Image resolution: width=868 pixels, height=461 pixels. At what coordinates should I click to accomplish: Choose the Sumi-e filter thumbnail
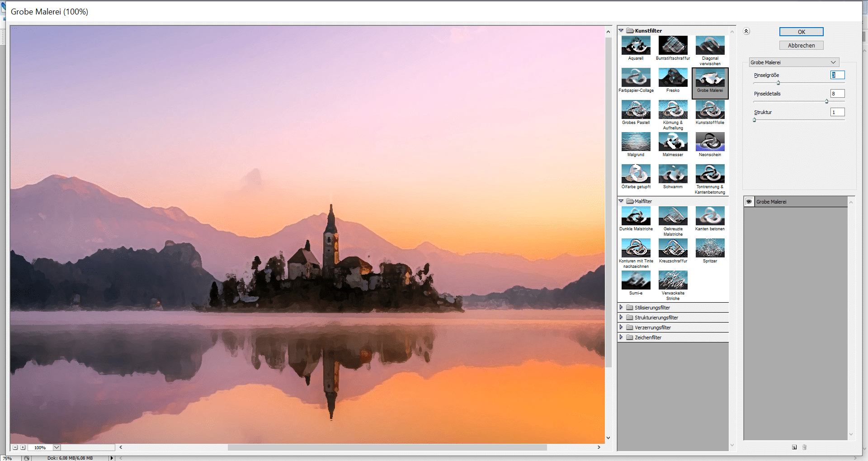click(636, 280)
